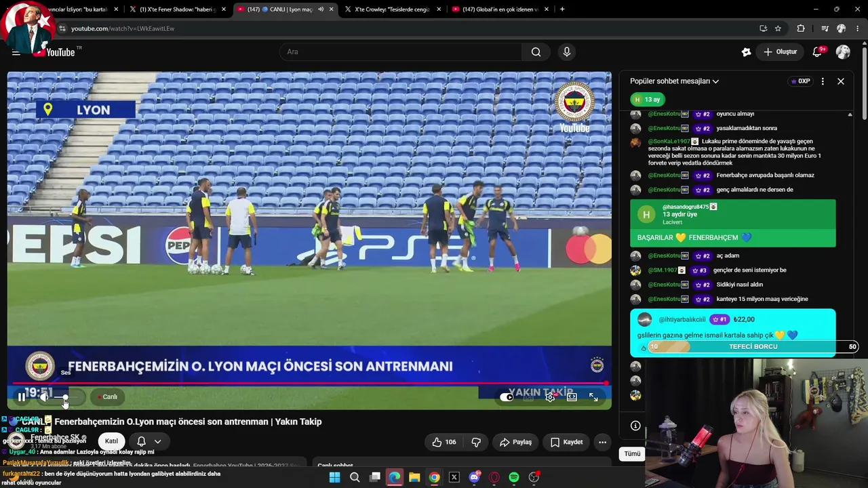The width and height of the screenshot is (868, 488).
Task: Save the video with Kaydet
Action: coord(566,442)
